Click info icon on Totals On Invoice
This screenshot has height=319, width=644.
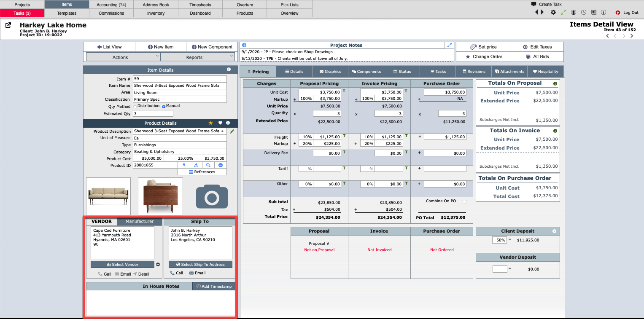[x=555, y=131]
